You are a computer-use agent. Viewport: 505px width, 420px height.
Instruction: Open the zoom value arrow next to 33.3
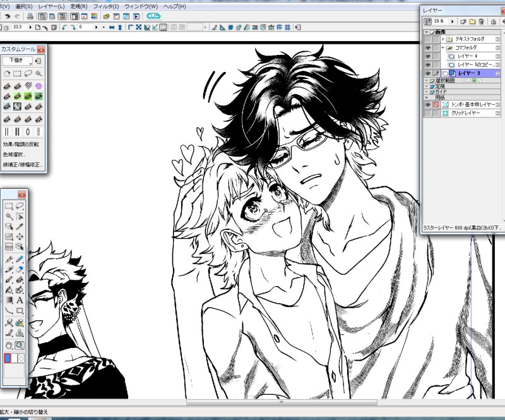coord(30,27)
